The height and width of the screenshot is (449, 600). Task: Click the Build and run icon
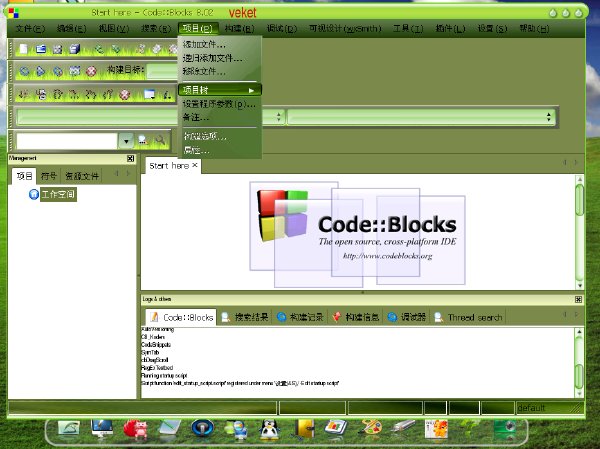click(58, 71)
